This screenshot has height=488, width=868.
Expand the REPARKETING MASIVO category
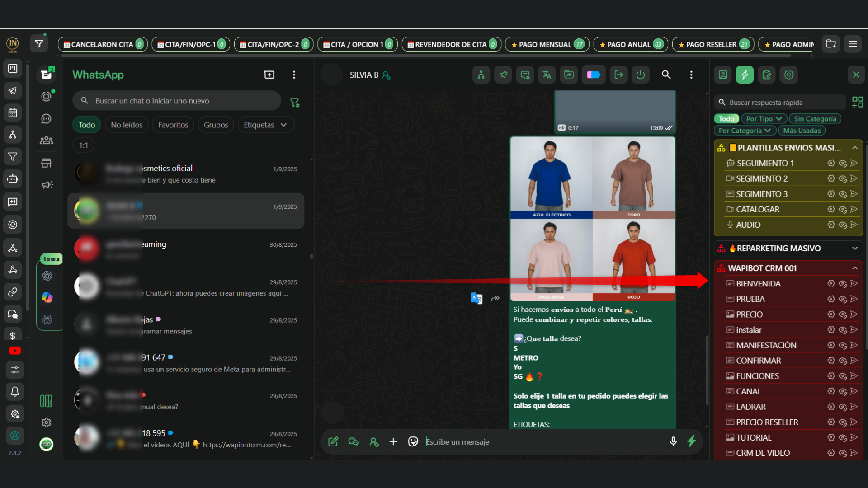coord(854,248)
